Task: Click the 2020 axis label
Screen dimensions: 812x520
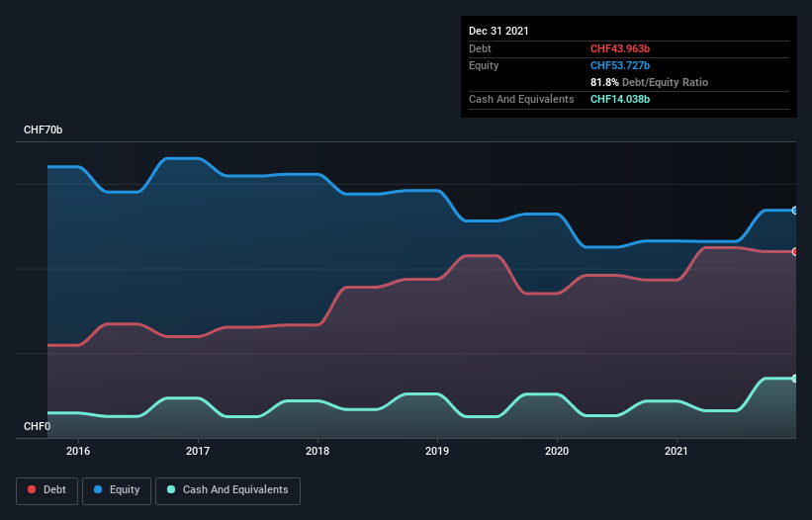Action: point(557,451)
